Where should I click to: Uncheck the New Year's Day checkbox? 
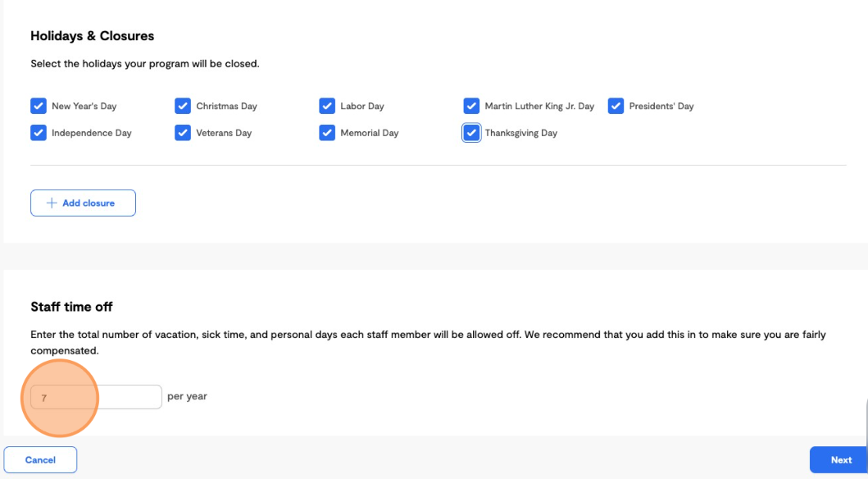tap(39, 106)
